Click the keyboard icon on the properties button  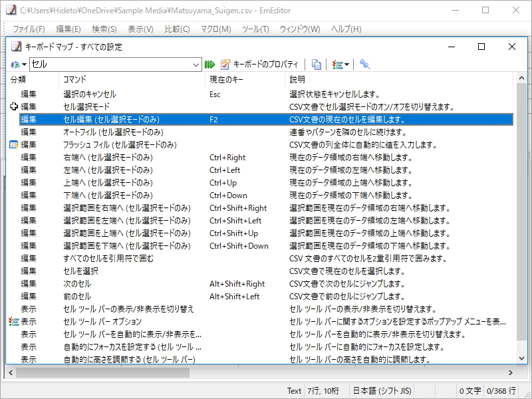tap(225, 65)
